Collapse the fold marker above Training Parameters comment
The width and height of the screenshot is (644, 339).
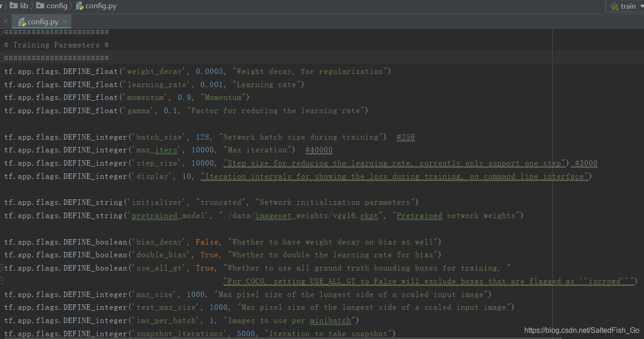click(x=1, y=32)
